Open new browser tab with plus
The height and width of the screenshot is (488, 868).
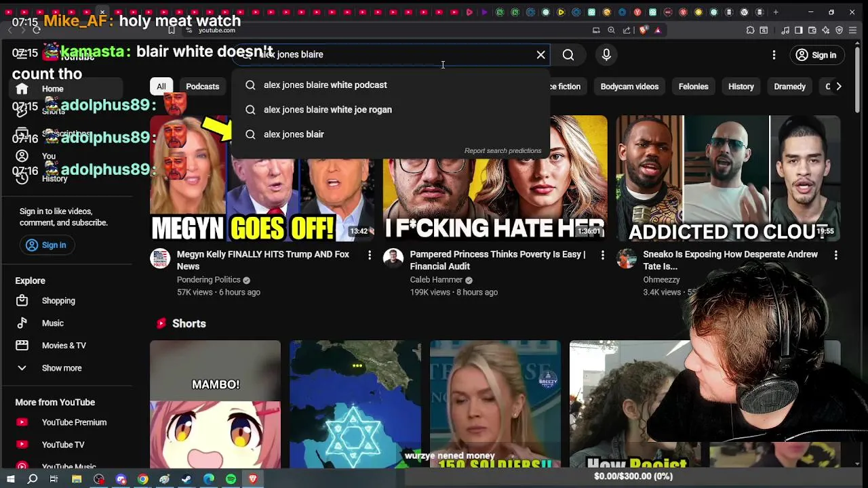click(776, 12)
